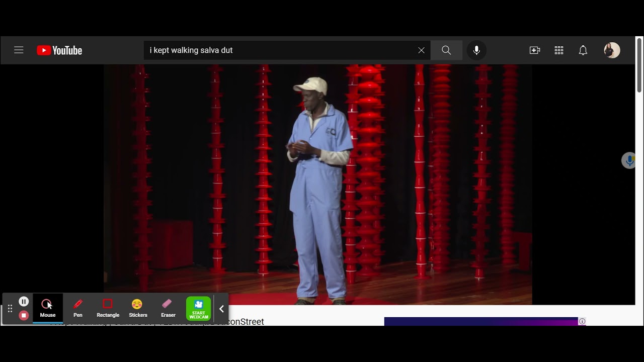
Task: Pause the screen recording
Action: click(24, 301)
